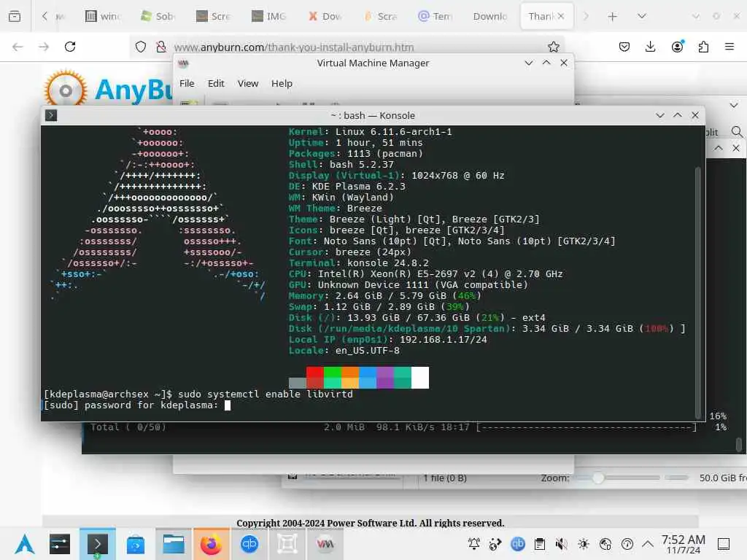Open the Firefox Extensions panel
This screenshot has height=560, width=747.
[x=703, y=47]
